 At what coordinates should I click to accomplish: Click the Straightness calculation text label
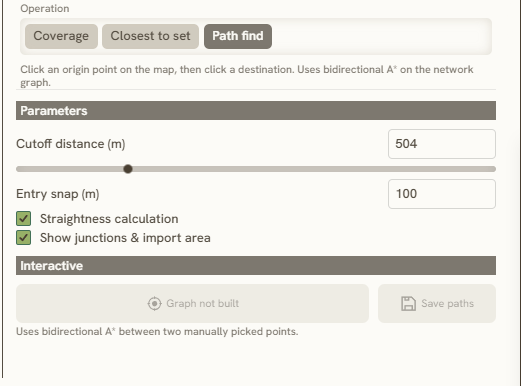[109, 219]
